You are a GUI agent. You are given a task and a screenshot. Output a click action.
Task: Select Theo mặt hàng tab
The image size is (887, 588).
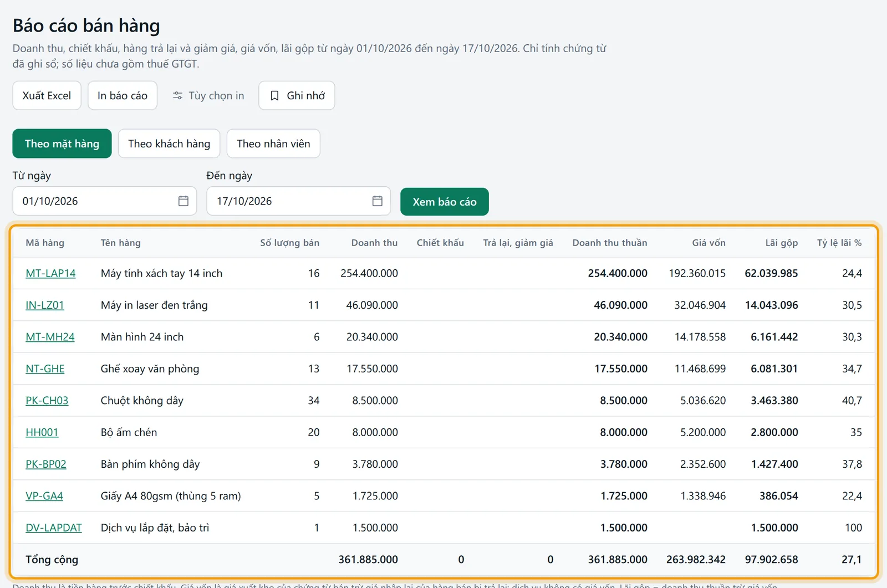click(62, 144)
